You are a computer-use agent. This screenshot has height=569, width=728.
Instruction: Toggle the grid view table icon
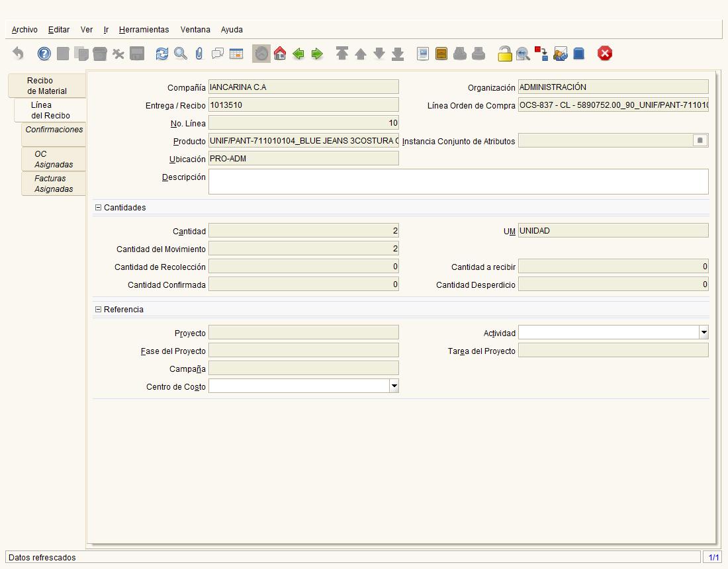click(x=236, y=54)
